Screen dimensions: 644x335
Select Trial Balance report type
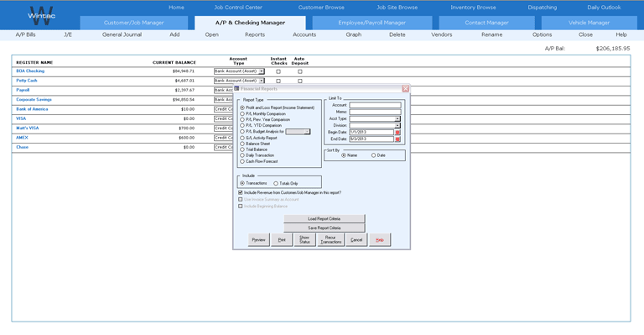242,149
